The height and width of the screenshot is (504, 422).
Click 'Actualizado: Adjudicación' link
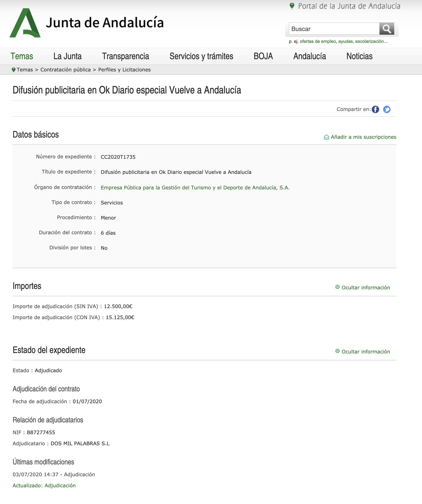pos(44,486)
